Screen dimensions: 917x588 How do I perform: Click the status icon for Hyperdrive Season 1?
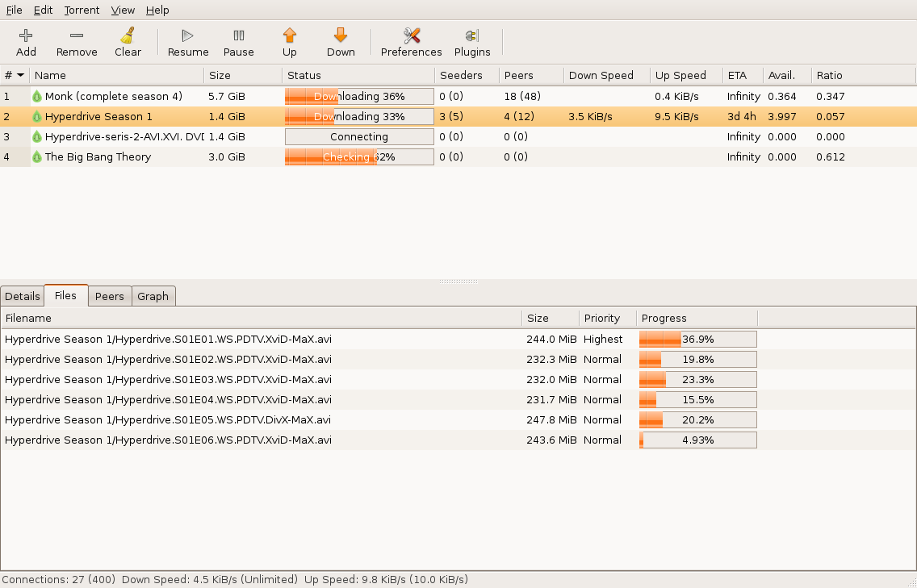point(37,117)
